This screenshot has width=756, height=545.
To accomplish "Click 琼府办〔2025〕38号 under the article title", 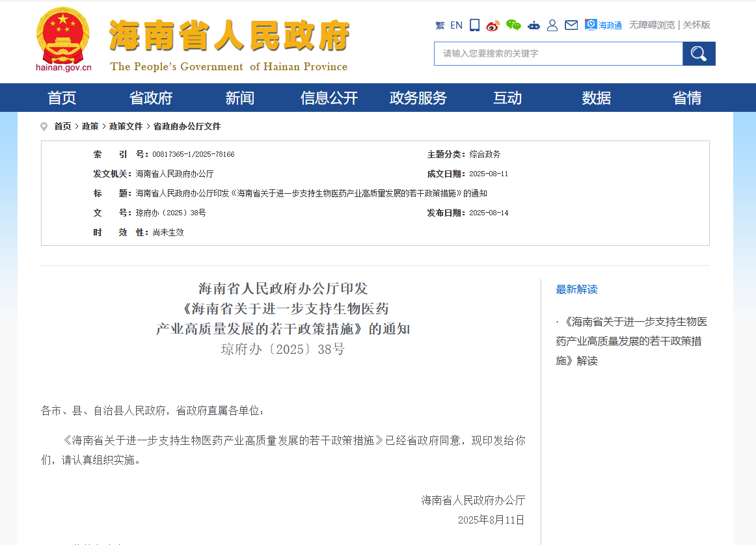I will [x=283, y=349].
